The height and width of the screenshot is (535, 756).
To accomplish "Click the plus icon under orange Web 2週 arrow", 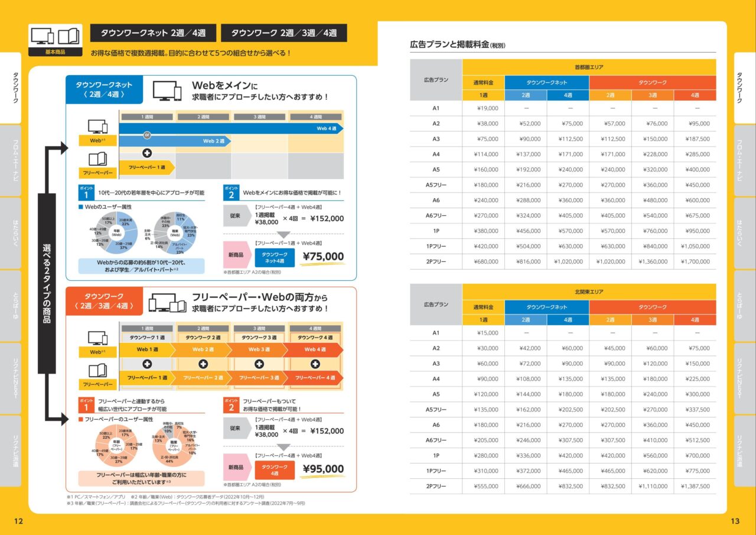I will tap(203, 364).
